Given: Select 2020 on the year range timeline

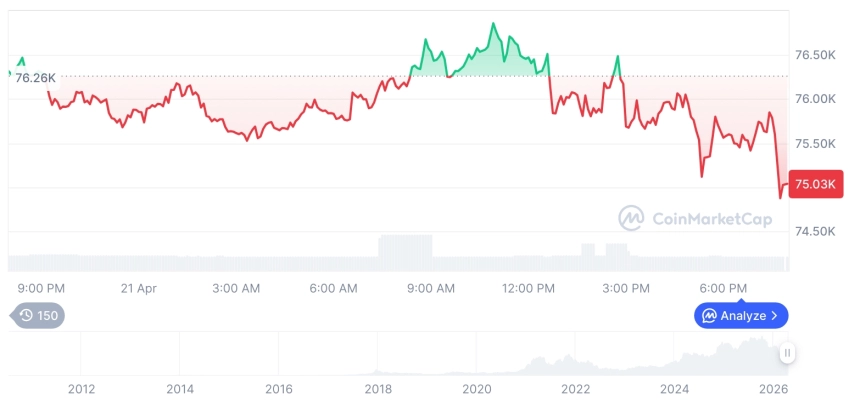Looking at the screenshot, I should [x=477, y=388].
